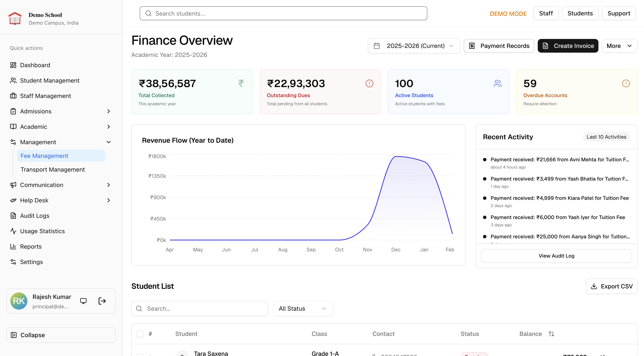Click the Balance column sort arrows icon
Image resolution: width=644 pixels, height=356 pixels.
[x=551, y=334]
